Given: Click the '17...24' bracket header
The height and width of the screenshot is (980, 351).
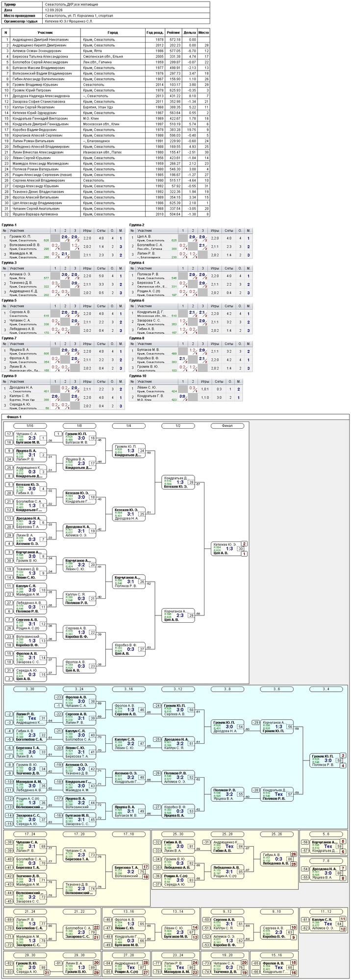Looking at the screenshot, I should (30, 834).
